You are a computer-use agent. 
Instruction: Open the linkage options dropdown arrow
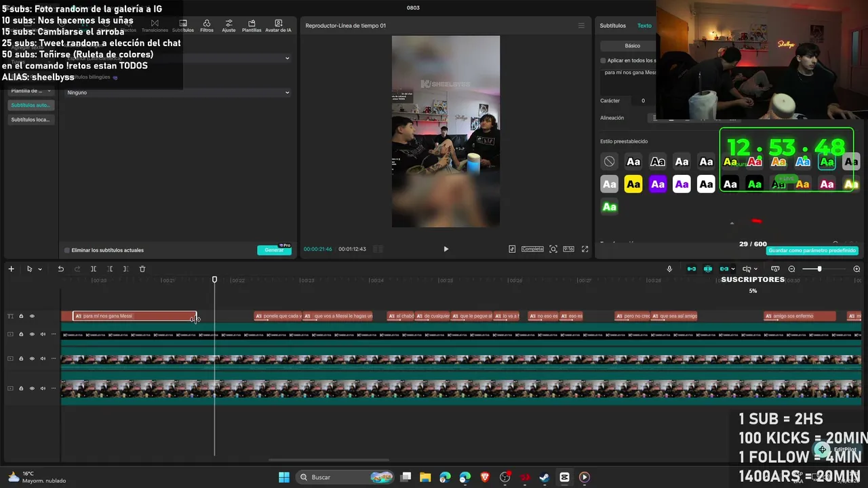coord(733,269)
